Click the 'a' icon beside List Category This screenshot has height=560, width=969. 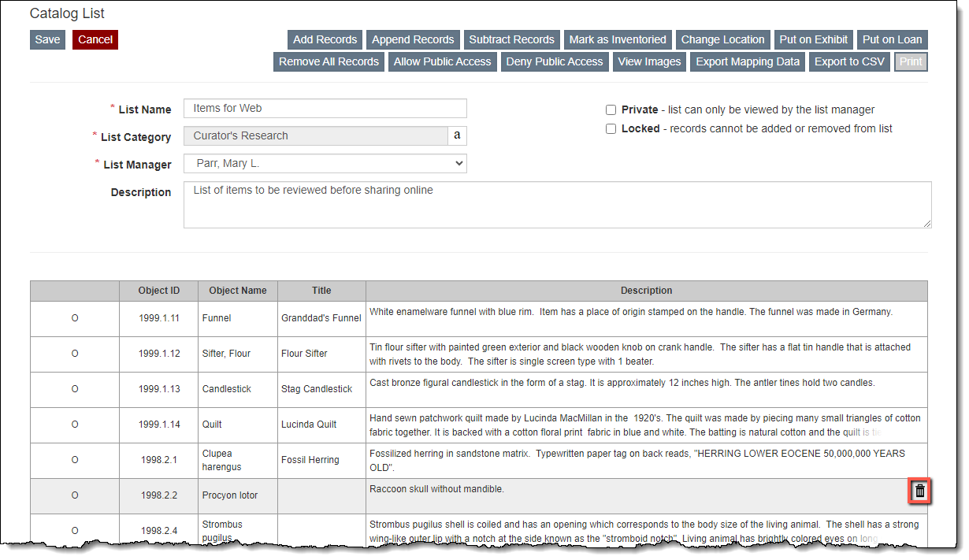[457, 135]
